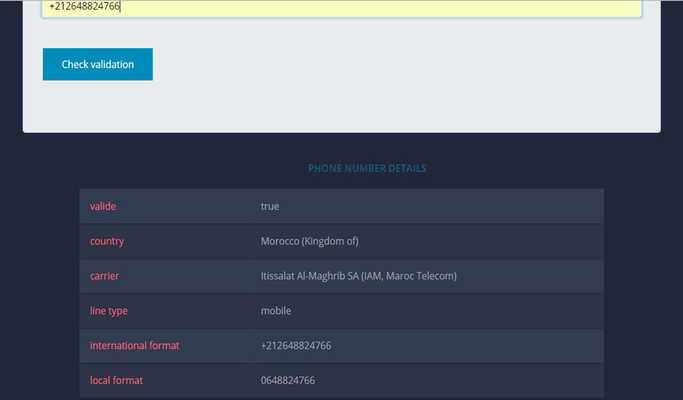
Task: Select the 'country' row label
Action: (x=107, y=241)
